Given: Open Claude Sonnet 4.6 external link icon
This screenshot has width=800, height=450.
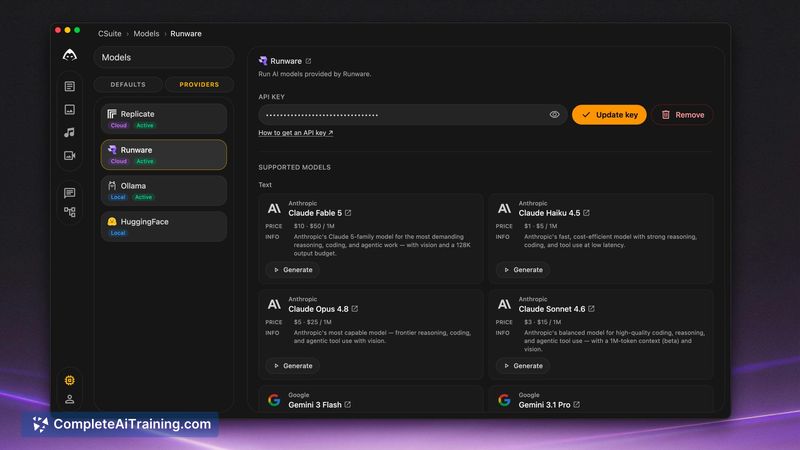Looking at the screenshot, I should click(x=591, y=309).
